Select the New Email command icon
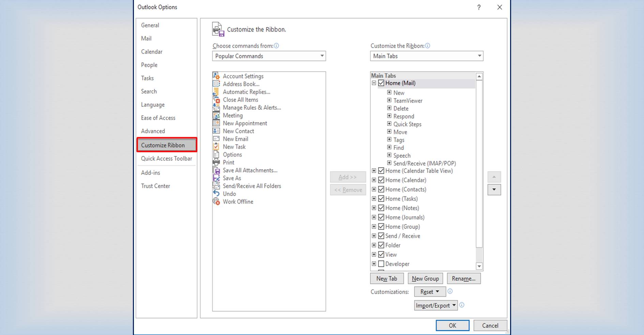644x335 pixels. tap(216, 139)
